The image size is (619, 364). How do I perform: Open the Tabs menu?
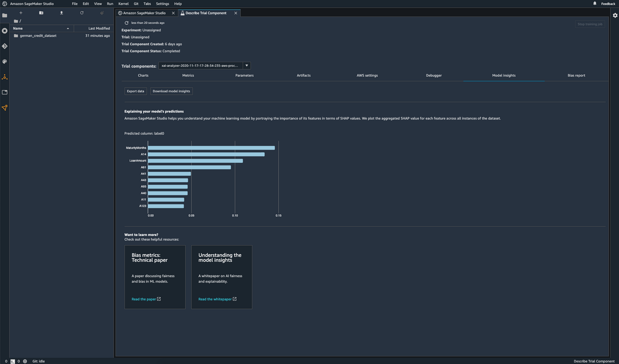(x=148, y=4)
